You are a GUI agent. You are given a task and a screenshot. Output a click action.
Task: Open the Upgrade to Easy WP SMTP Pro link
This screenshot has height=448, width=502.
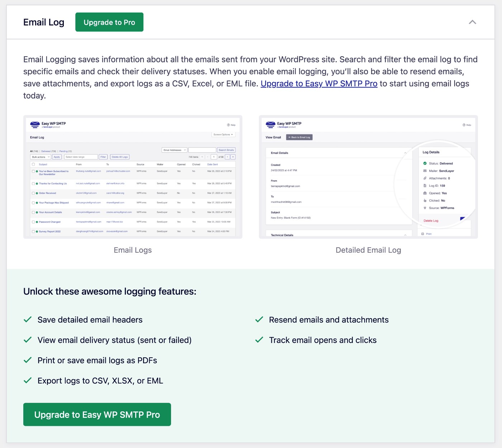(x=319, y=84)
